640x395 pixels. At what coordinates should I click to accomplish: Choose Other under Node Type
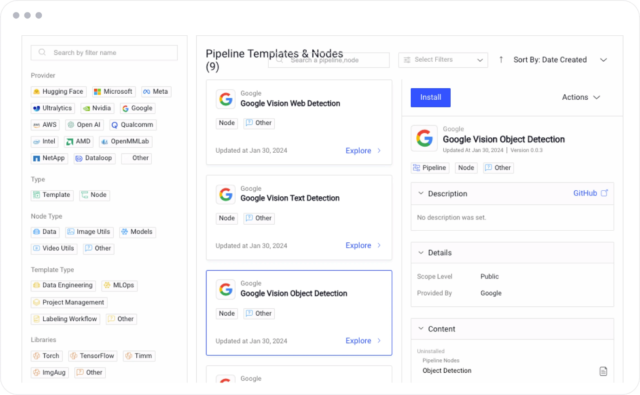click(x=98, y=248)
